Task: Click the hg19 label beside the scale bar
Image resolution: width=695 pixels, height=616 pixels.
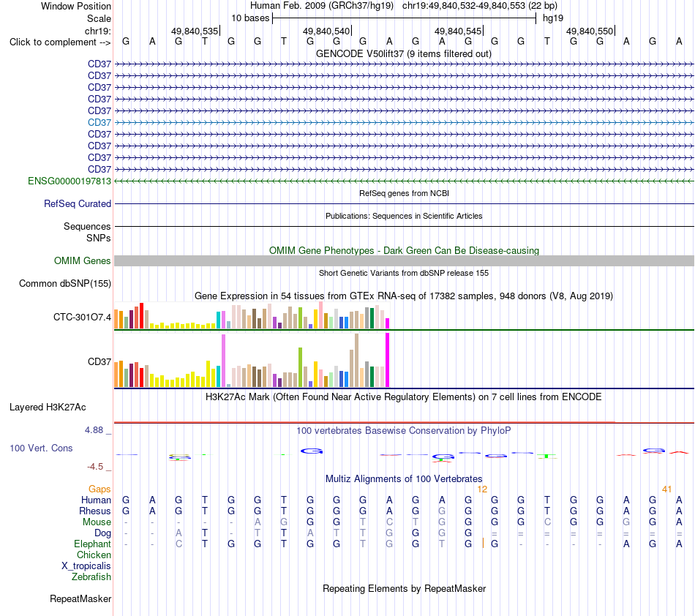Action: pyautogui.click(x=553, y=18)
